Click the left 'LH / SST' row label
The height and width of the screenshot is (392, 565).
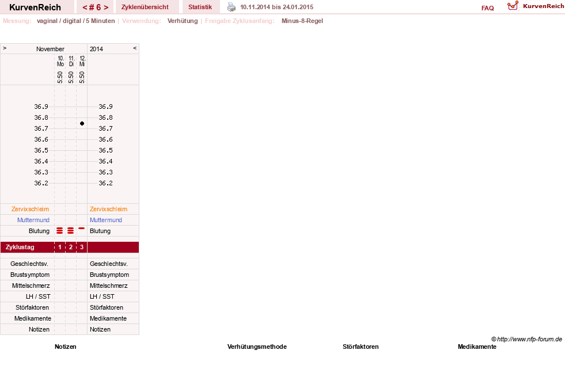coord(38,296)
